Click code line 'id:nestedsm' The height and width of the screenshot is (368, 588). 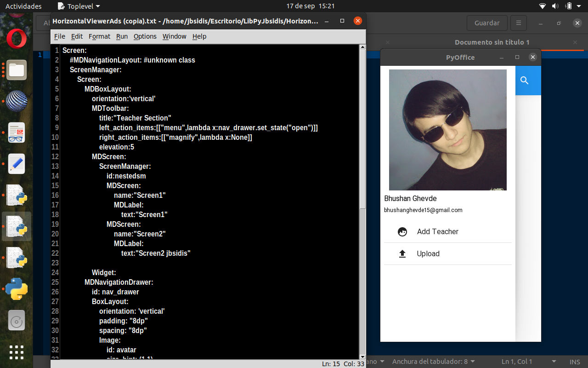(x=126, y=176)
